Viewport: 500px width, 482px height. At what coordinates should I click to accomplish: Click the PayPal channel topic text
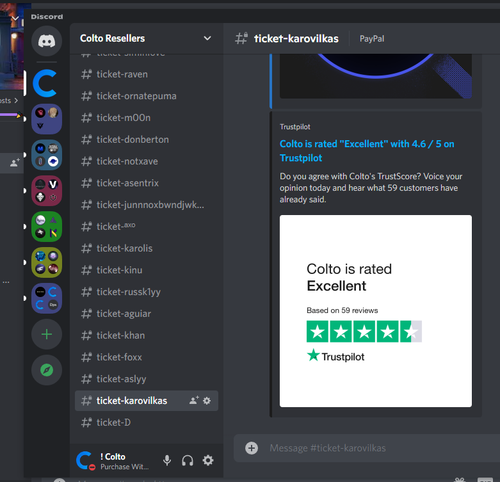coord(372,39)
